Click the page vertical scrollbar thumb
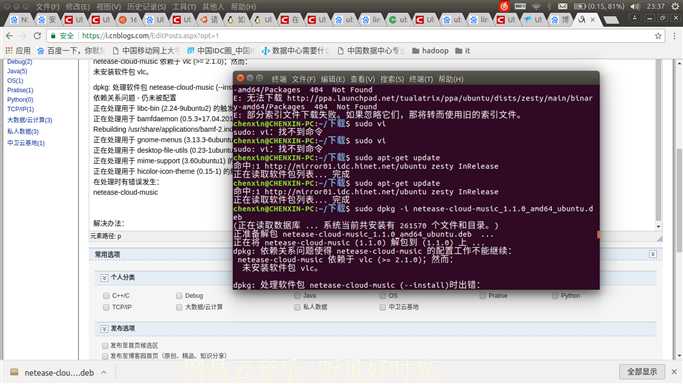 pyautogui.click(x=679, y=200)
